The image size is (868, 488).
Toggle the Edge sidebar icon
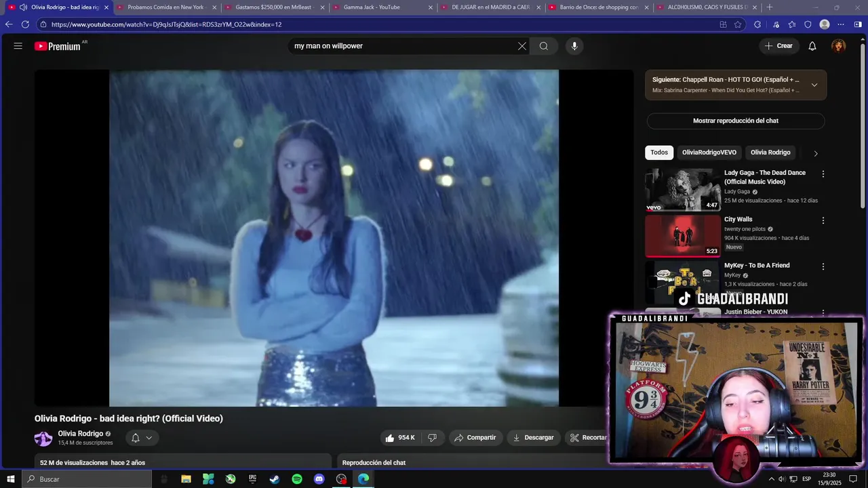point(859,24)
